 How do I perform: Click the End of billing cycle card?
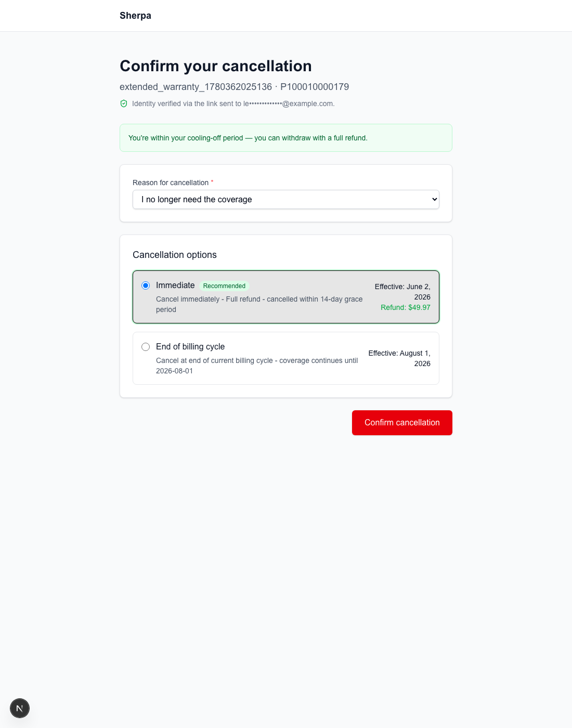(286, 358)
